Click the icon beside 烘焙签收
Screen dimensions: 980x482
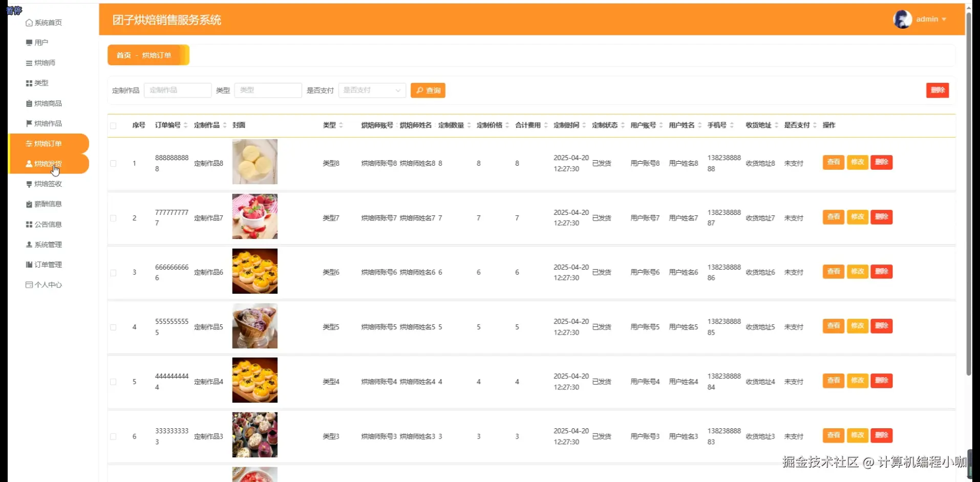tap(29, 184)
